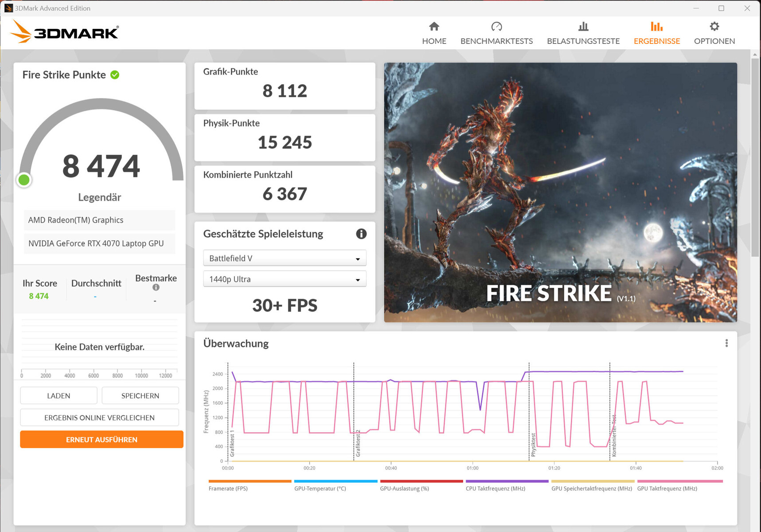Click the info icon under Bestmarke

[x=156, y=287]
